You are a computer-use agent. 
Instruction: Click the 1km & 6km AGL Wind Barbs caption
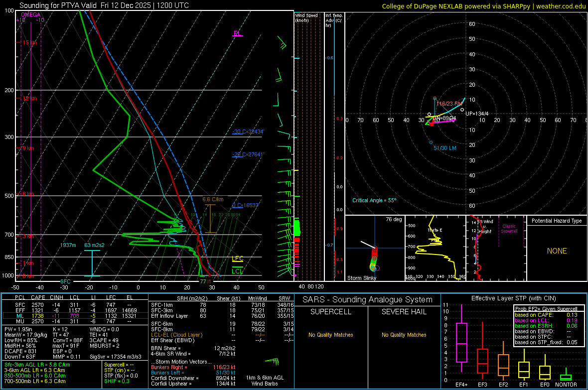pos(265,381)
